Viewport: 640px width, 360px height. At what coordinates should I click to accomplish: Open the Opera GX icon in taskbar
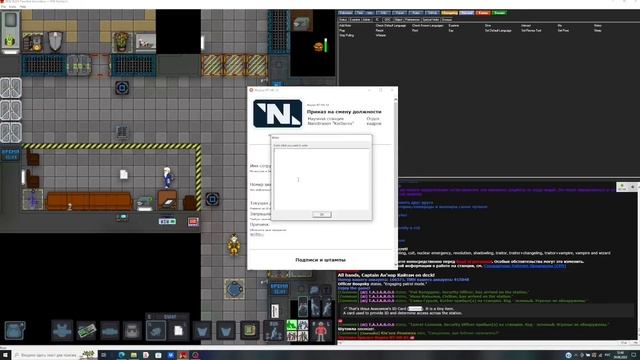(195, 355)
